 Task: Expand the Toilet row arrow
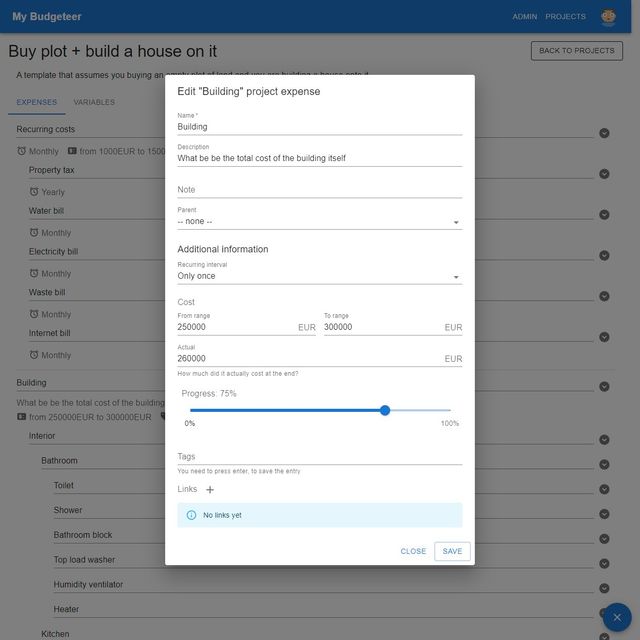click(x=604, y=489)
